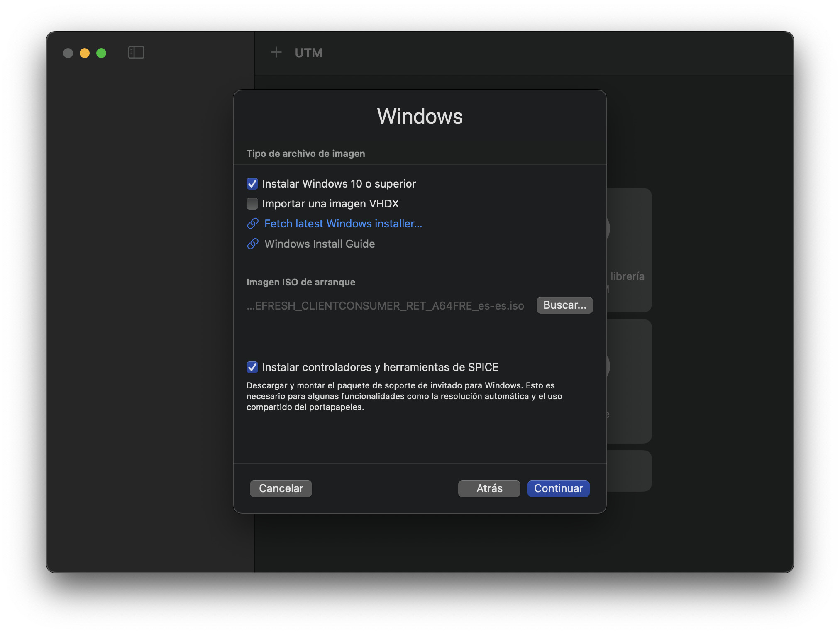Toggle the sidebar icon in title bar
This screenshot has height=634, width=840.
tap(136, 53)
